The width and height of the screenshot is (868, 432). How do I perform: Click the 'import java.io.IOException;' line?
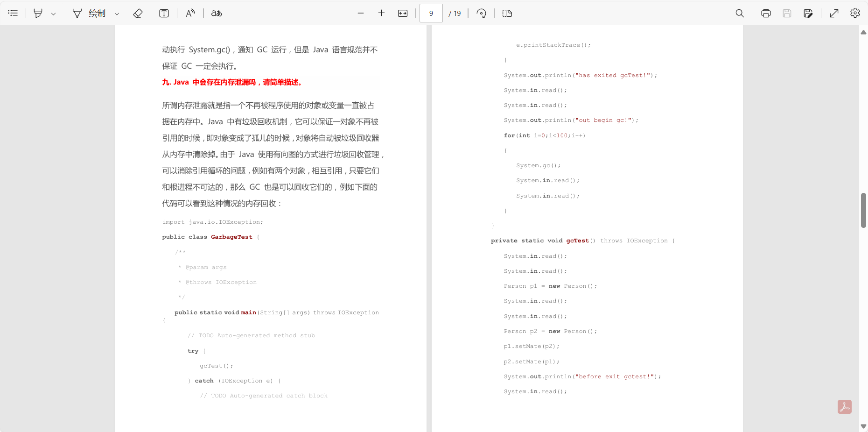[x=213, y=222]
